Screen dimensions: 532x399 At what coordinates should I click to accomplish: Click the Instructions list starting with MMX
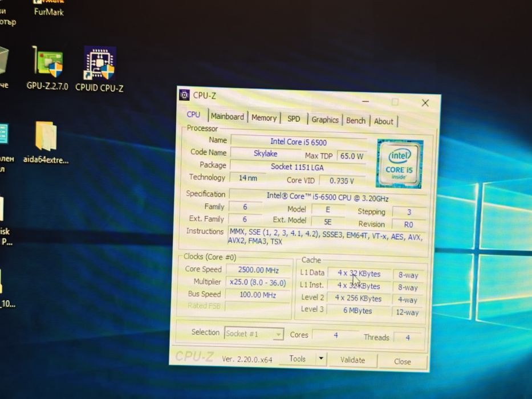[x=326, y=237]
